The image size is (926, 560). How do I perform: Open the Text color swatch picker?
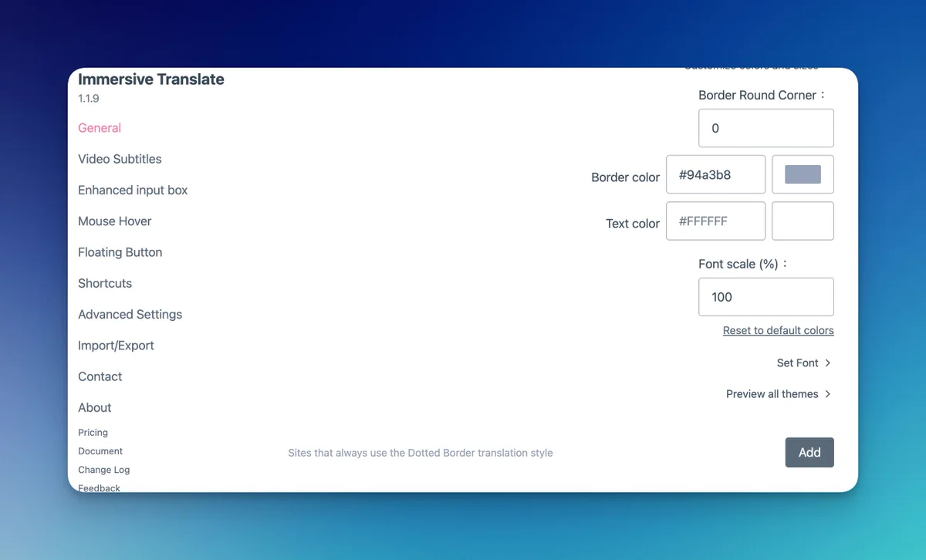(803, 221)
